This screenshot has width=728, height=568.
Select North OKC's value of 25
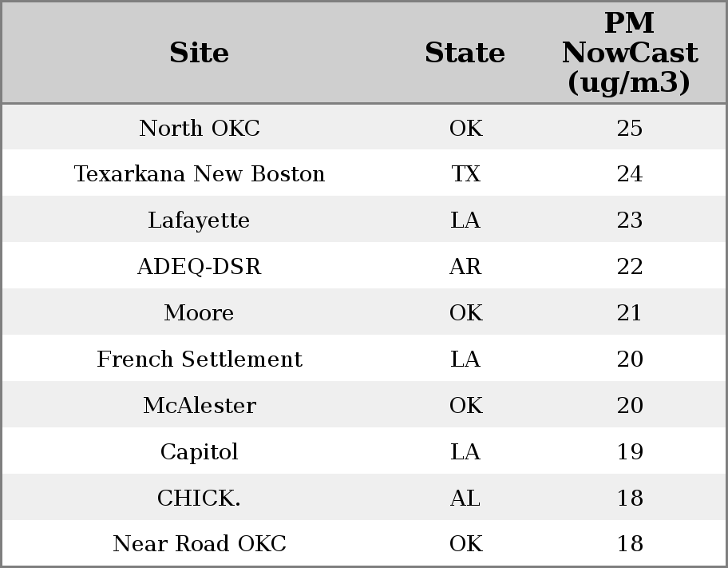pyautogui.click(x=630, y=128)
